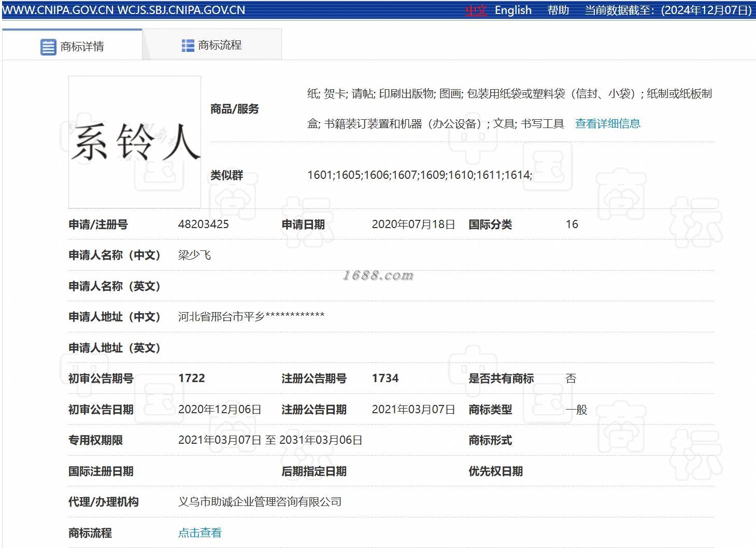Viewport: 756px width, 548px height.
Task: Select the 申请/注册号 label
Action: [98, 224]
